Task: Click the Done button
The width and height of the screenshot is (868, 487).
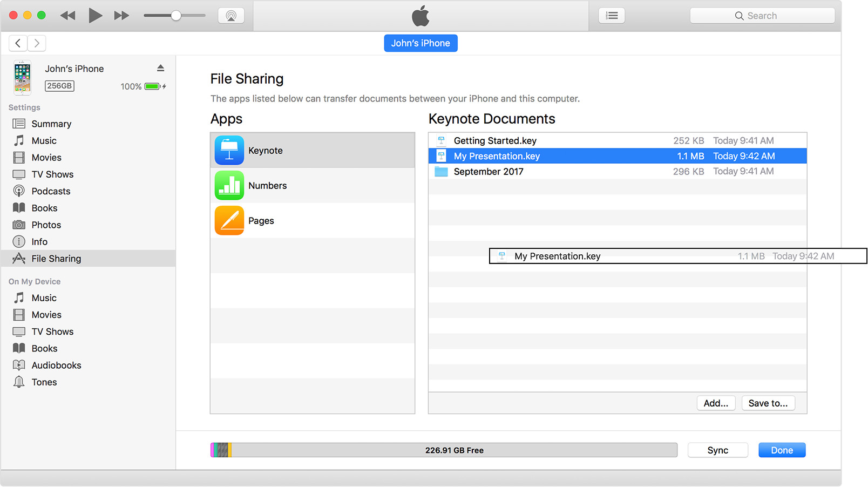Action: click(x=782, y=450)
